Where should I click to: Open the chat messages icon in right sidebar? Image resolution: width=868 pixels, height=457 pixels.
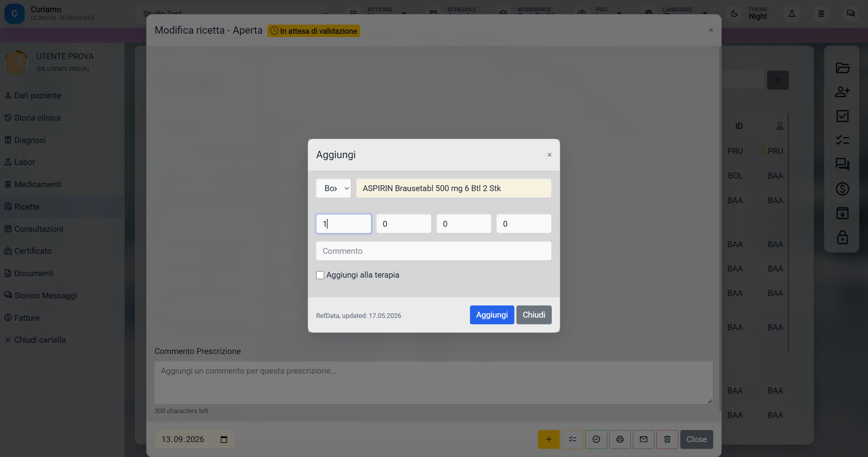[x=842, y=164]
